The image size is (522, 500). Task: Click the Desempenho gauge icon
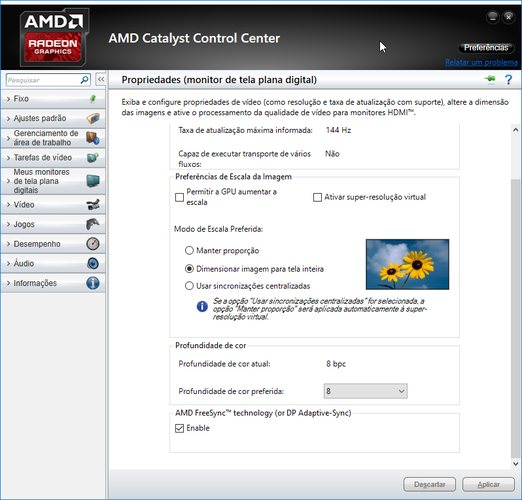point(93,244)
